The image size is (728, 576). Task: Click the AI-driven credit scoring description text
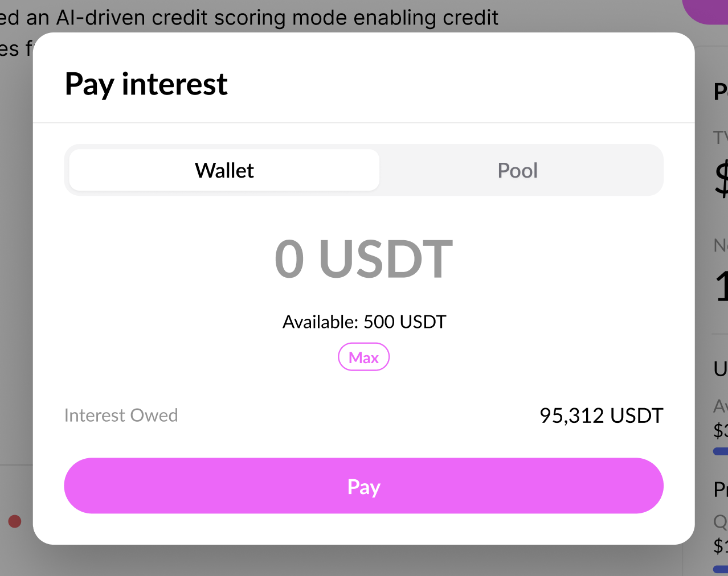[251, 17]
